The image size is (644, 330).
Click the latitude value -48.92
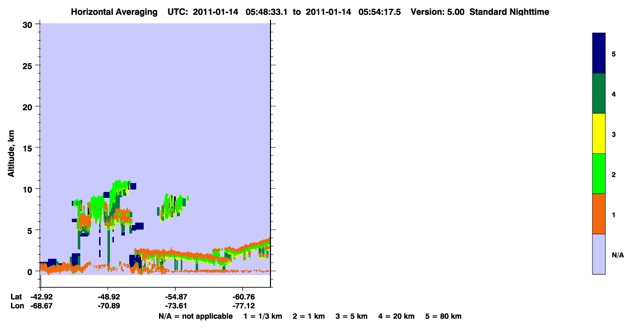point(108,297)
